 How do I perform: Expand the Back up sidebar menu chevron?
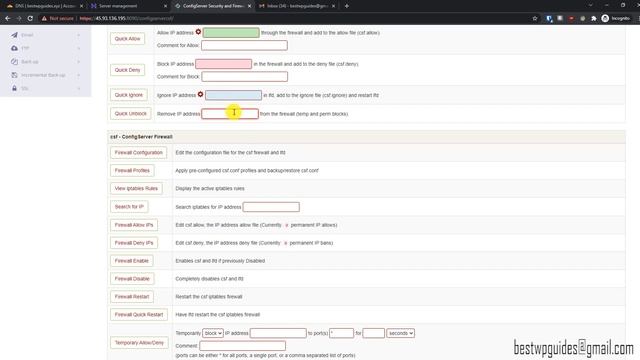(78, 62)
